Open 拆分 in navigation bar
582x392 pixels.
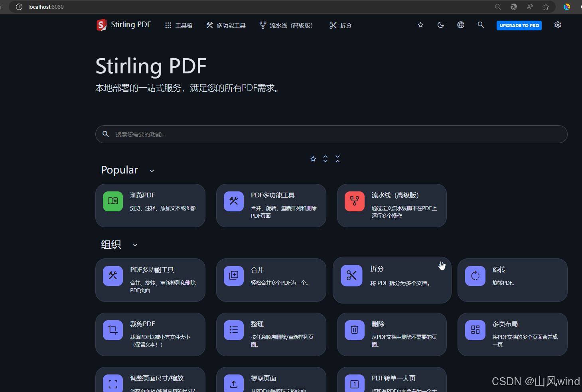coord(340,25)
